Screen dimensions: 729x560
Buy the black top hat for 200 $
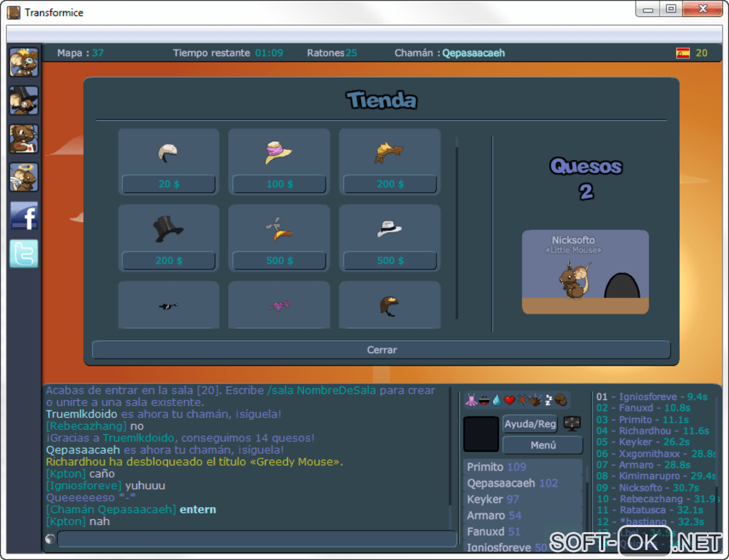pos(169,260)
